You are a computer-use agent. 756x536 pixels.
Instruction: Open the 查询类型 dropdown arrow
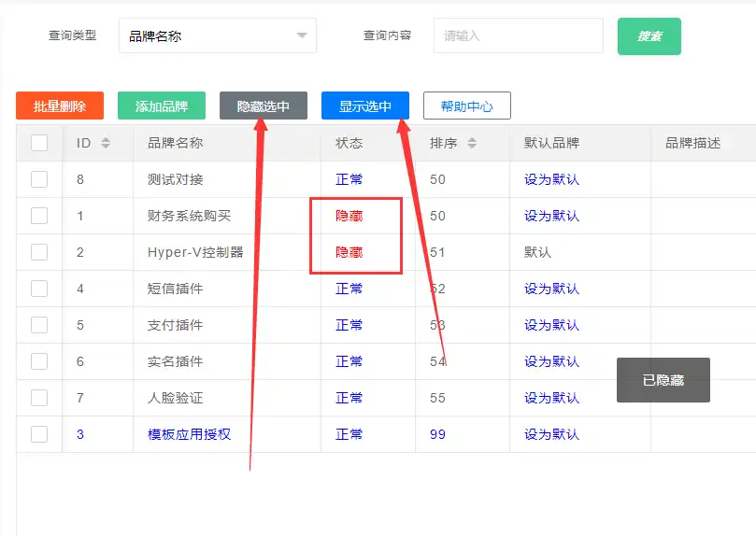click(301, 35)
